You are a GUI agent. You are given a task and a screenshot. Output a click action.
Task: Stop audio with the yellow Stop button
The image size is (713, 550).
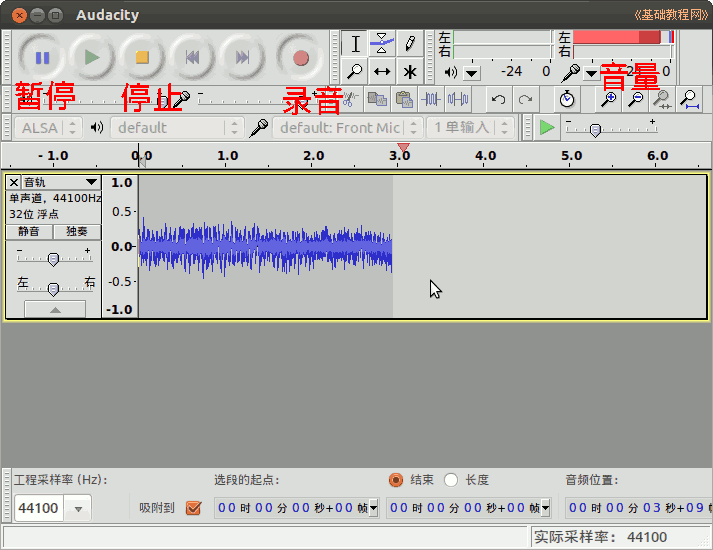click(x=142, y=58)
